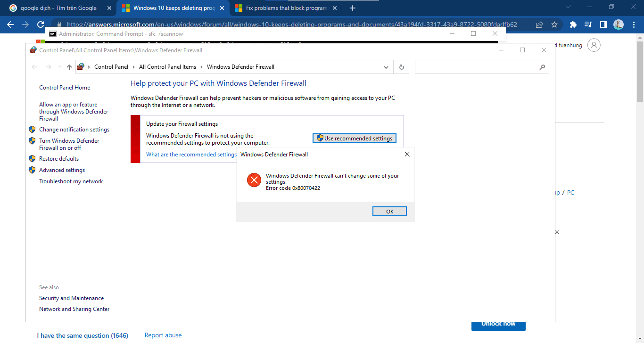Open What are the recommended settings link
This screenshot has height=343, width=644.
191,155
